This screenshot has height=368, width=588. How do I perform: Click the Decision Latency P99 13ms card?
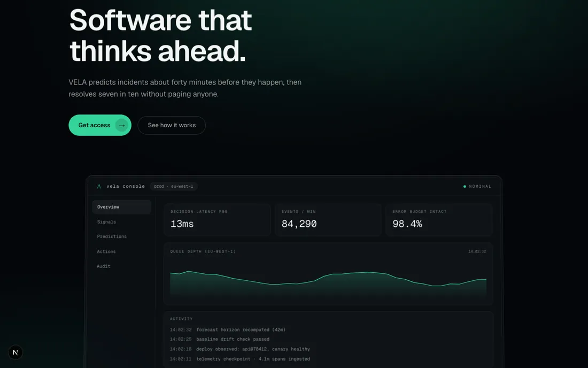pyautogui.click(x=217, y=219)
